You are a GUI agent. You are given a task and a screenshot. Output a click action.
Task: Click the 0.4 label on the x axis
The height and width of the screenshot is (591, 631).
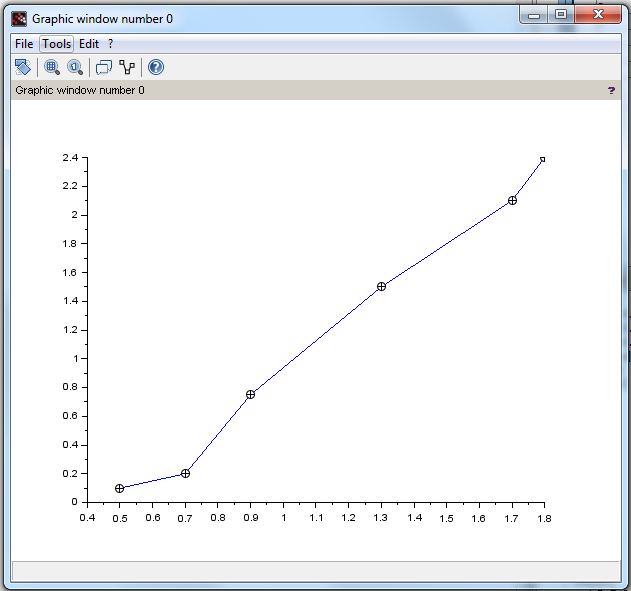(x=87, y=518)
